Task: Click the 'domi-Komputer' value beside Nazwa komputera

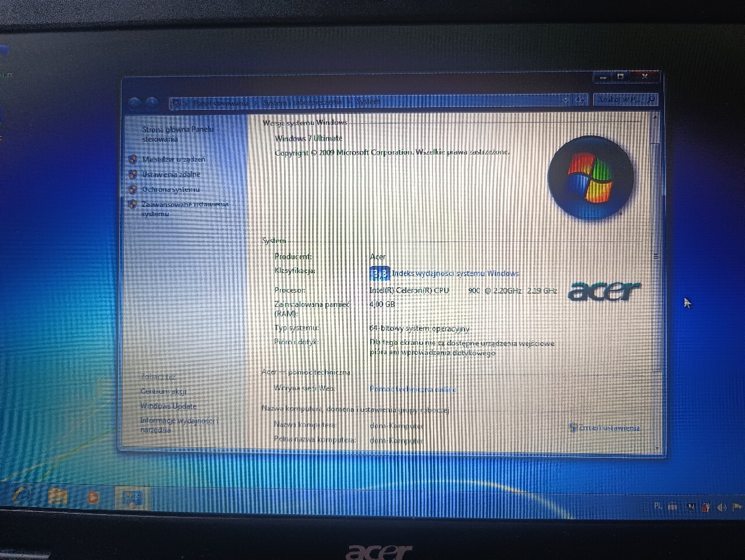Action: point(396,426)
